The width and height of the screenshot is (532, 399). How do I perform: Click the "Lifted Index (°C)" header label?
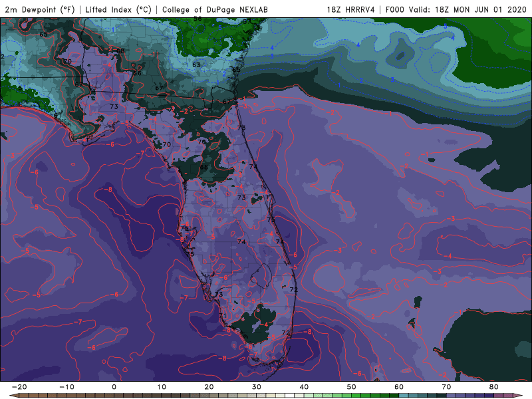click(x=118, y=9)
